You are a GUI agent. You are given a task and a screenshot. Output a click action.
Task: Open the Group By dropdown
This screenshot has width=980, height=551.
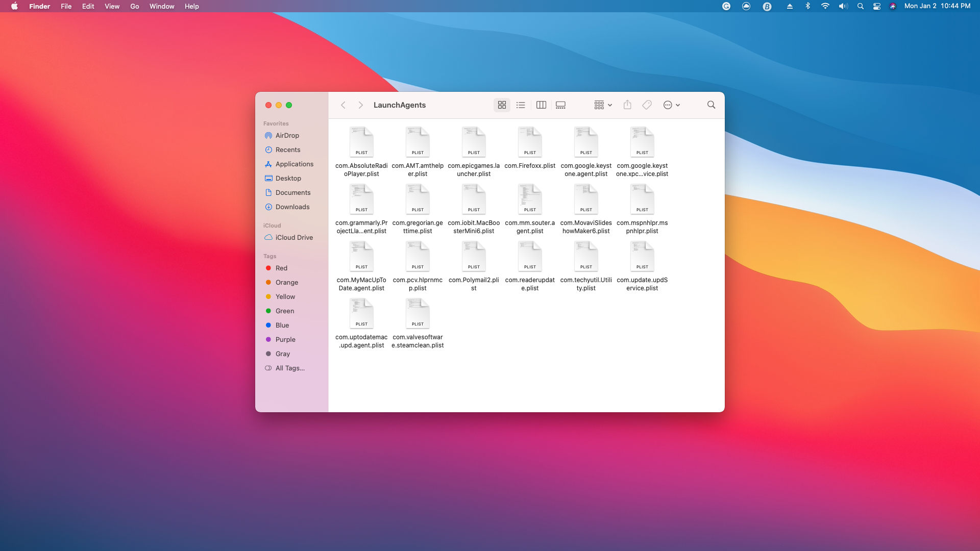tap(603, 105)
